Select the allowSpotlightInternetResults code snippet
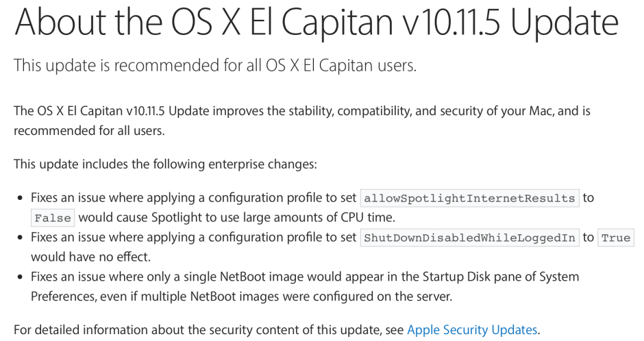Viewport: 644px width, 341px height. pos(469,199)
